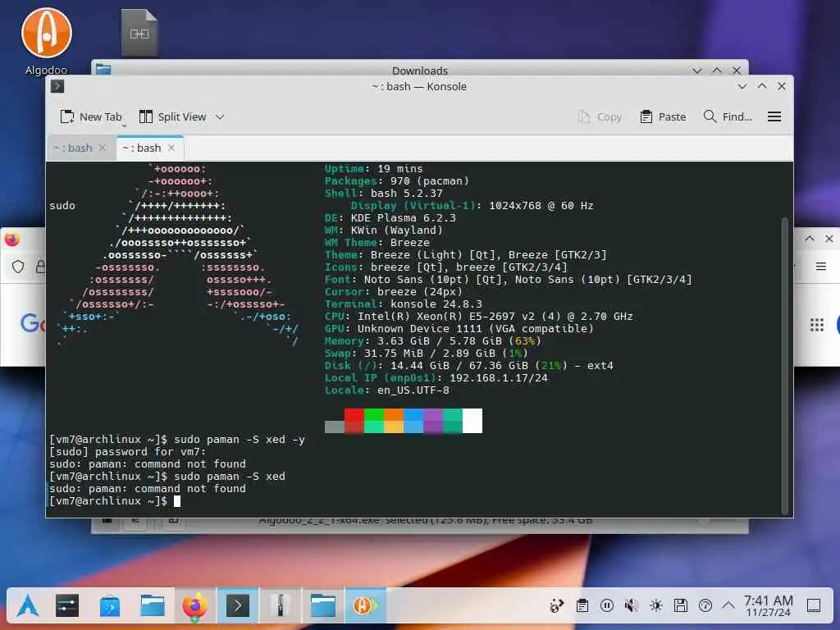The height and width of the screenshot is (630, 840).
Task: Select the second active bash tab
Action: (x=142, y=148)
